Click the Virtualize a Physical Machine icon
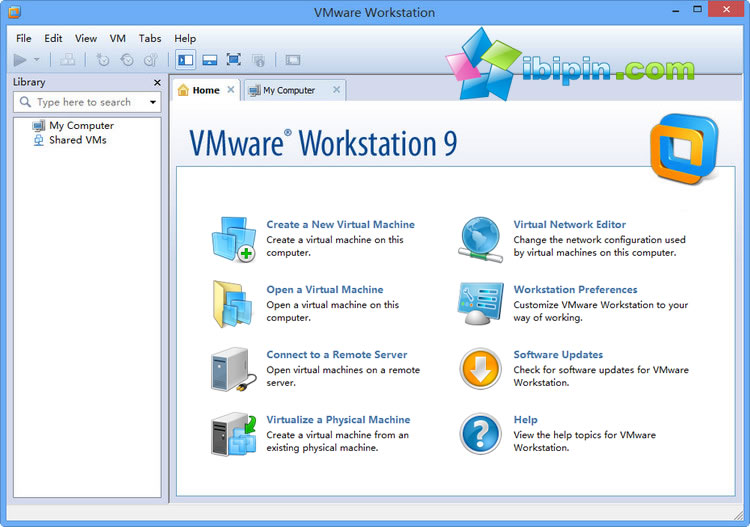The width and height of the screenshot is (750, 527). pos(233,434)
